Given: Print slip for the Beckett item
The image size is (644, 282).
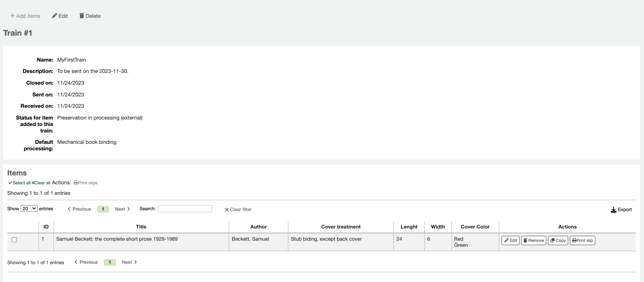Looking at the screenshot, I should (582, 240).
